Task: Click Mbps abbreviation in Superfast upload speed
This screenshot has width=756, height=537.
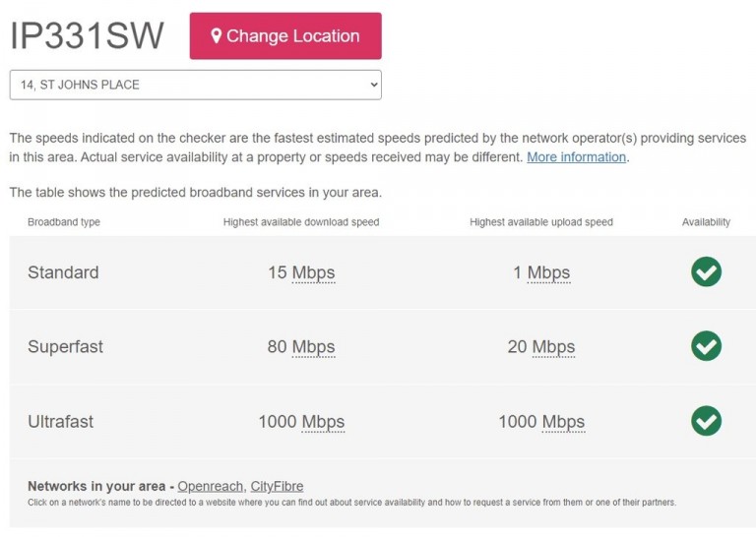Action: pyautogui.click(x=553, y=347)
